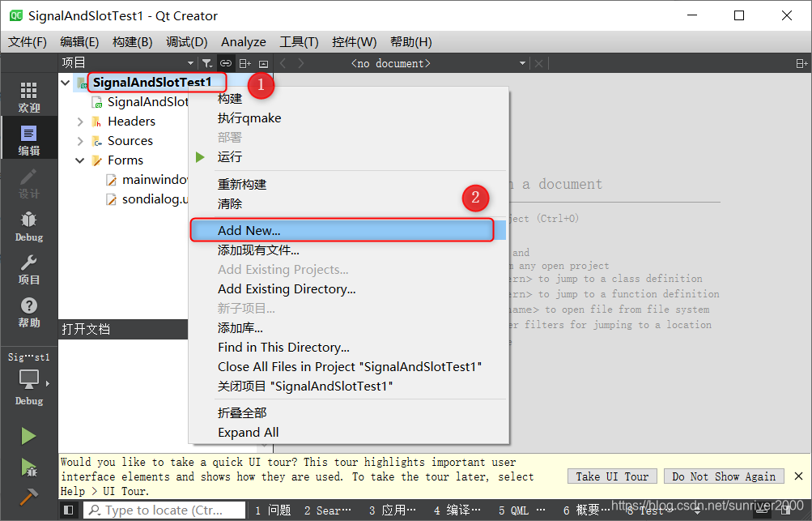The image size is (812, 521).
Task: Open the 1 问题 output pane
Action: point(273,510)
